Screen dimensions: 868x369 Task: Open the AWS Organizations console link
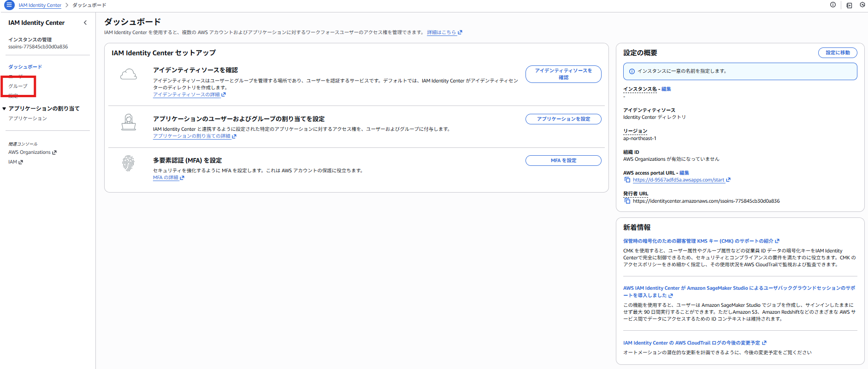point(32,152)
